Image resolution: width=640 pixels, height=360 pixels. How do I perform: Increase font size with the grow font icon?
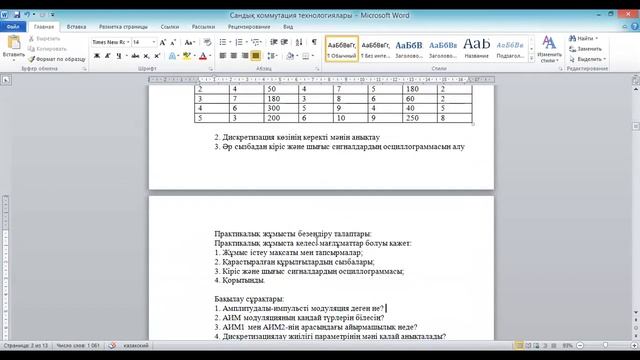(x=162, y=42)
